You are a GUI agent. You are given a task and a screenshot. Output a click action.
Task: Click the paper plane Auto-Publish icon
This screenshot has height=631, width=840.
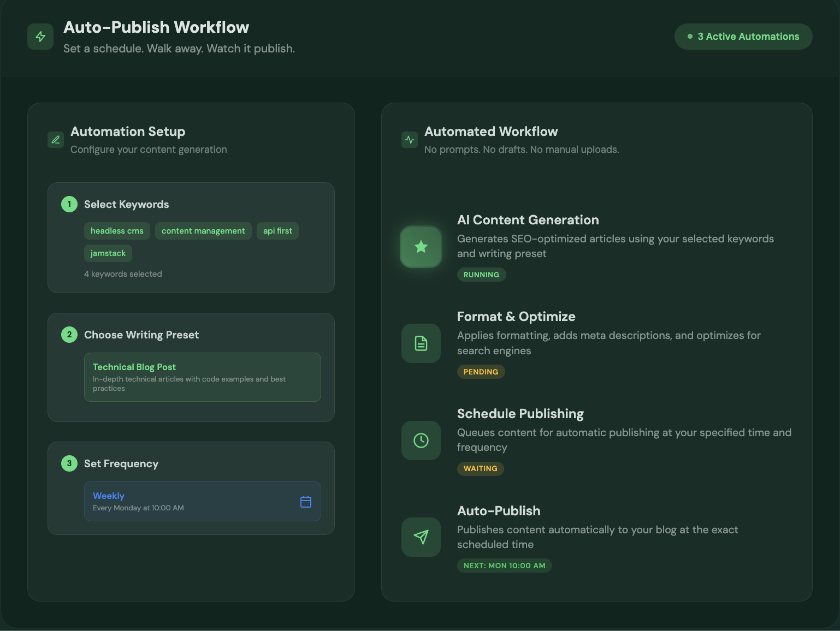tap(421, 537)
